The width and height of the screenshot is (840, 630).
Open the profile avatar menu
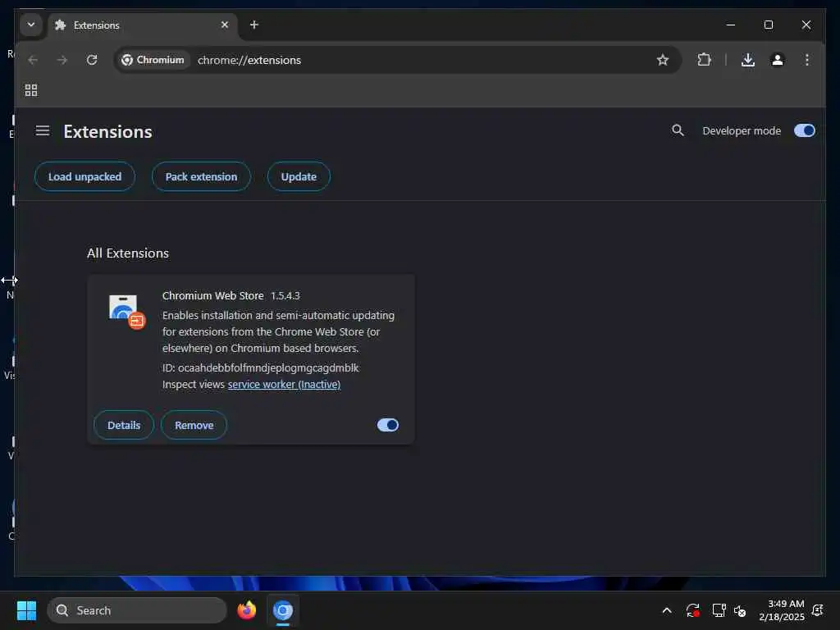778,59
